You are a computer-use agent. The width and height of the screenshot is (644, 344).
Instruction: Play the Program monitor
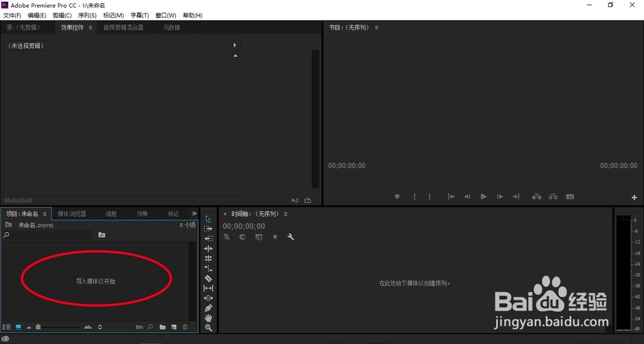click(484, 197)
